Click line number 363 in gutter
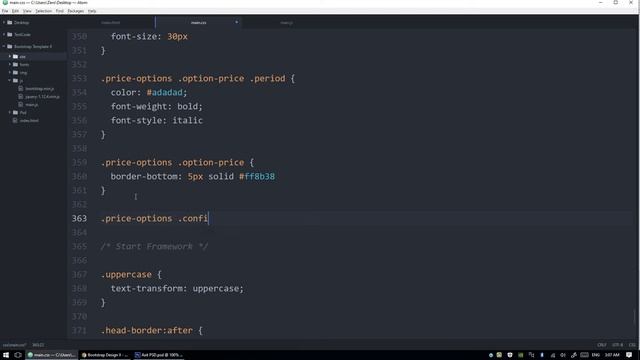 79,218
